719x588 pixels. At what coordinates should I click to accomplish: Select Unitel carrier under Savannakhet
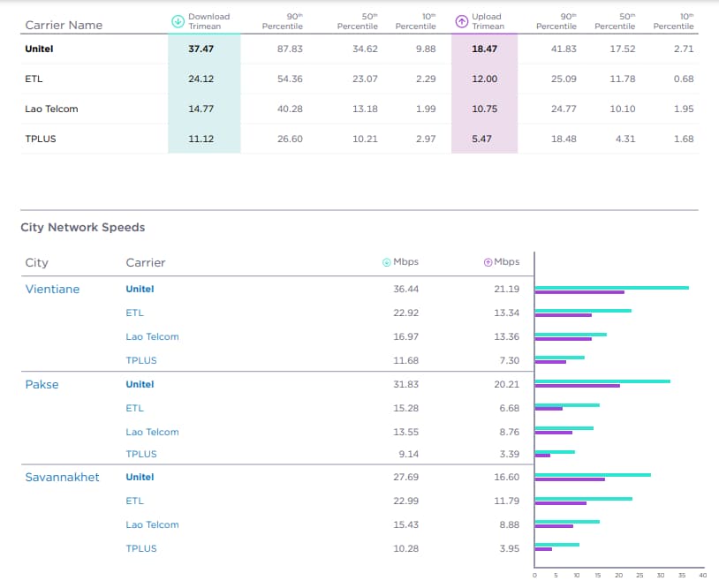pos(140,477)
